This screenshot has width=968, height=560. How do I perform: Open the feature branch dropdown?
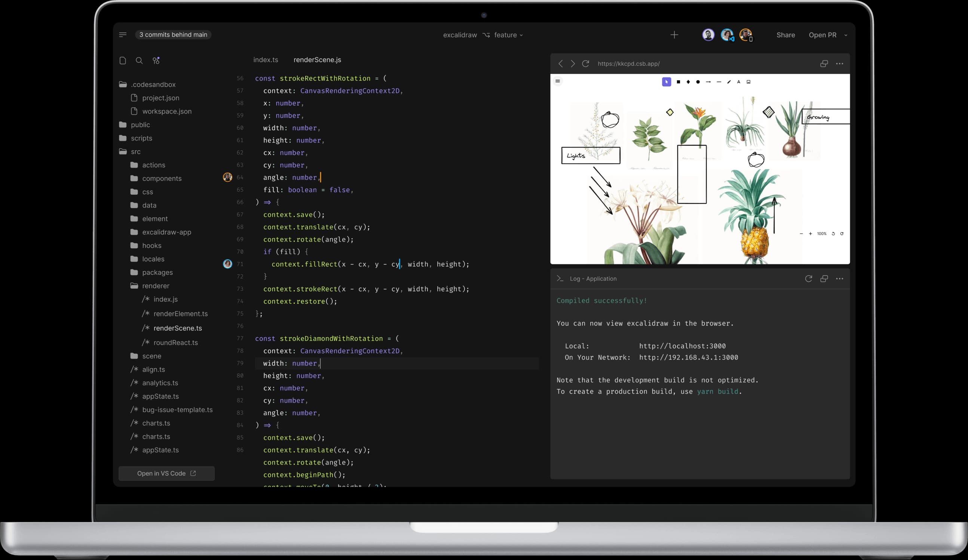(x=509, y=35)
